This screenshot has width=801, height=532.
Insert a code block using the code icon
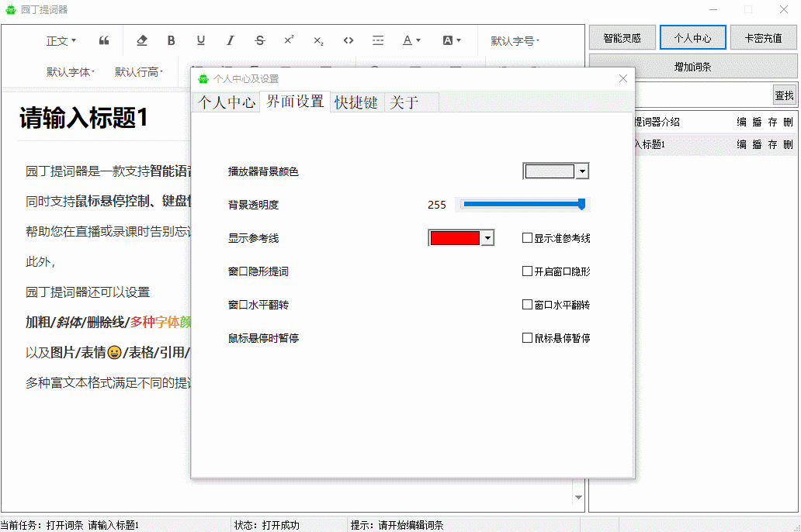click(348, 40)
